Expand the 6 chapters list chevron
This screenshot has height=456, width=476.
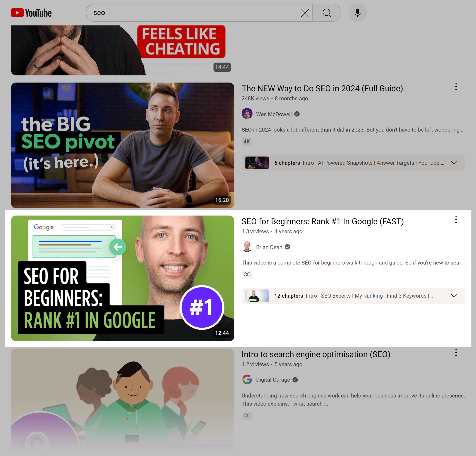pyautogui.click(x=454, y=163)
